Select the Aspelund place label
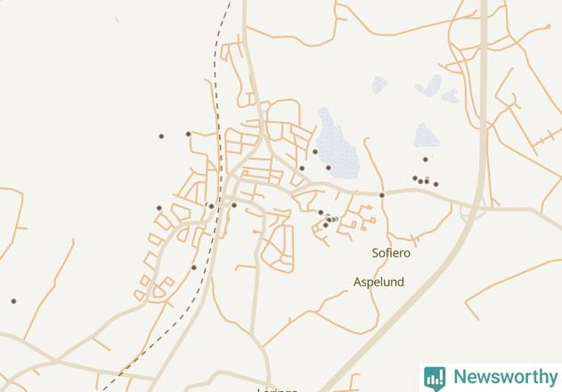The image size is (562, 392). (379, 282)
